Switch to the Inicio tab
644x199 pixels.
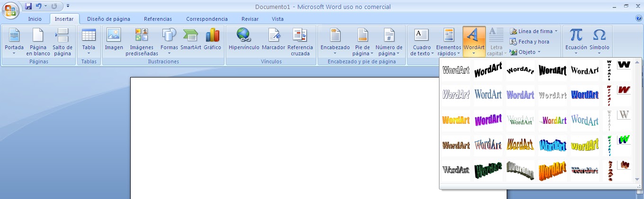(x=35, y=19)
